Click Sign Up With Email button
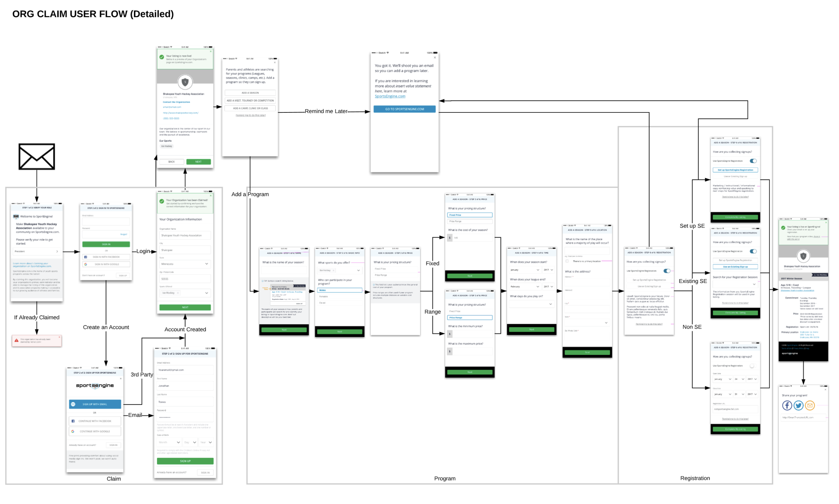The width and height of the screenshot is (839, 504). [95, 404]
